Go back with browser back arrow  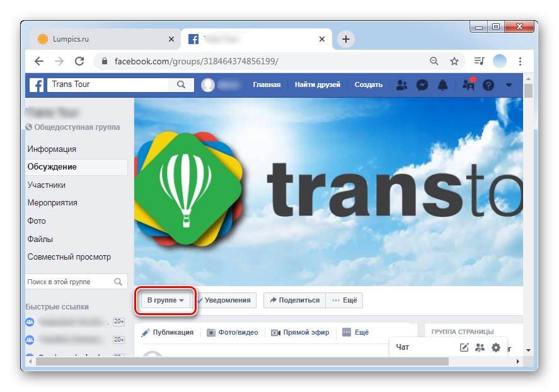point(39,61)
